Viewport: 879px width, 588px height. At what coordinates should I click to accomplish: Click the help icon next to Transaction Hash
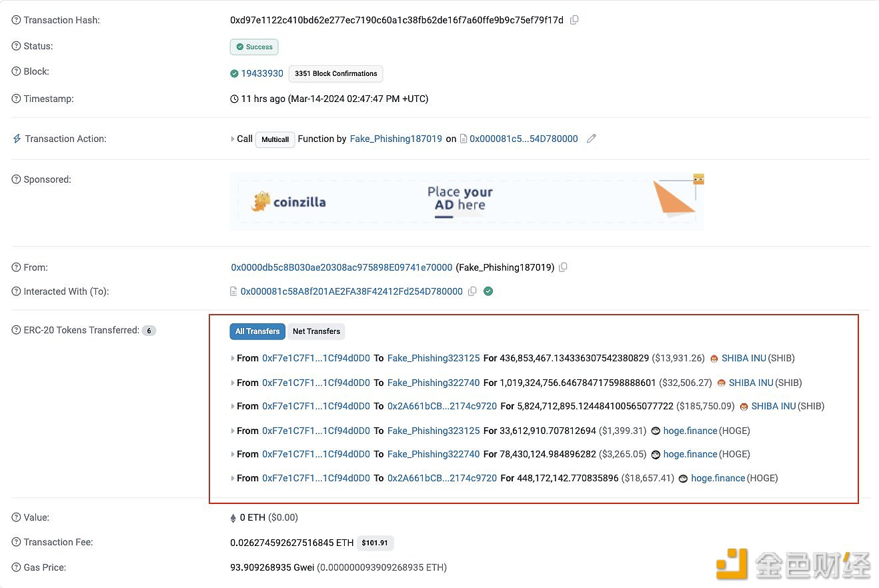pyautogui.click(x=16, y=21)
